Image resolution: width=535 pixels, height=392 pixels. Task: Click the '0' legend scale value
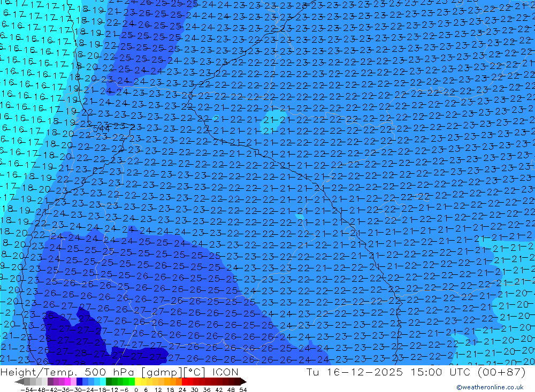click(136, 390)
